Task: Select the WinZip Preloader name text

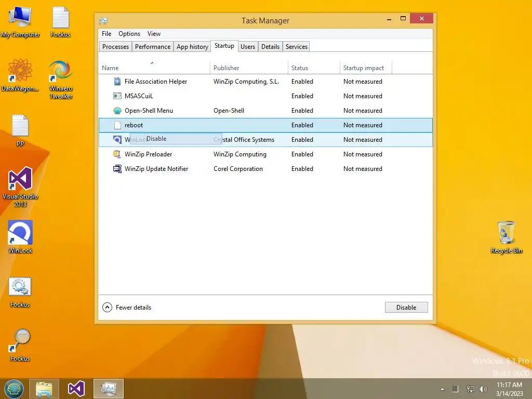Action: pos(148,154)
